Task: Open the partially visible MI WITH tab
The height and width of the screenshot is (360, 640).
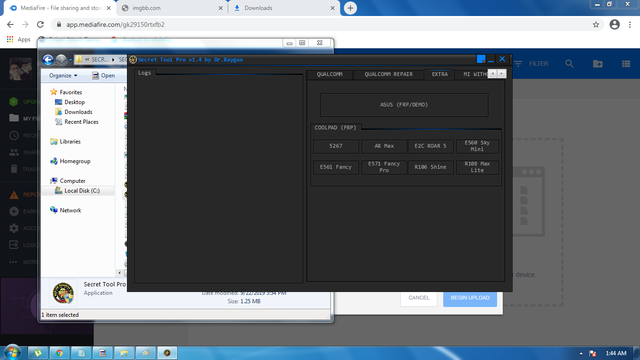Action: coord(473,74)
